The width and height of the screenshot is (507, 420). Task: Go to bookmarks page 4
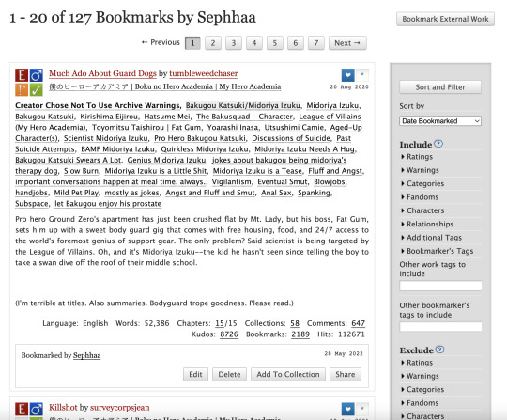pos(254,43)
